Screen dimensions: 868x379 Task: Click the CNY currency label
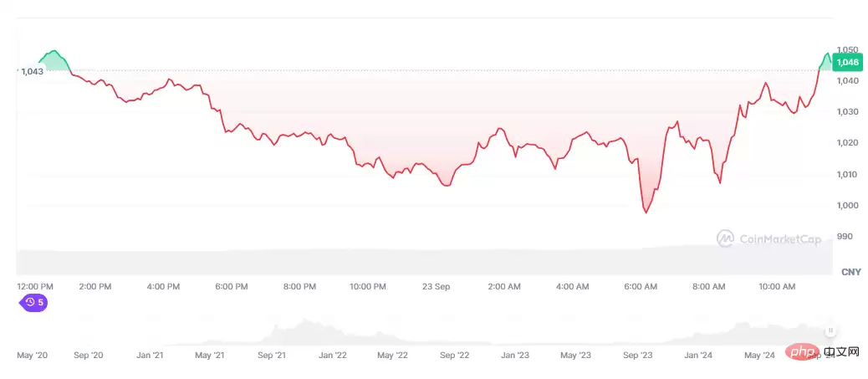tap(851, 272)
